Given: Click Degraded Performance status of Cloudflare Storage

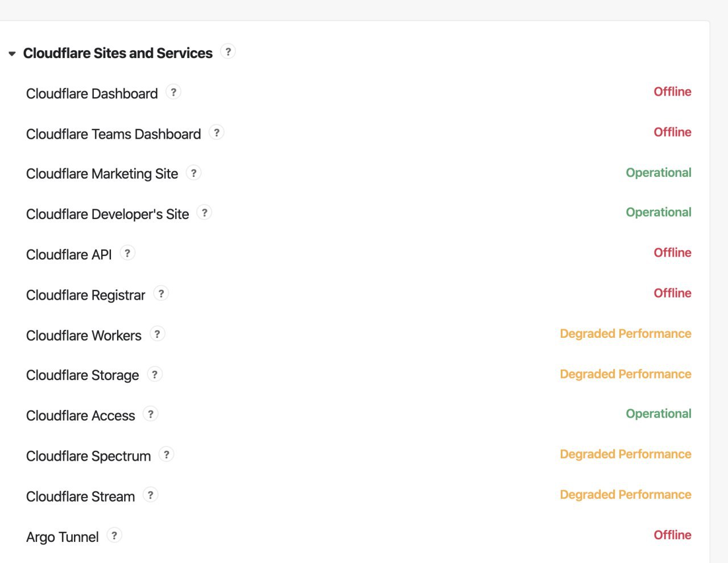Looking at the screenshot, I should click(626, 374).
